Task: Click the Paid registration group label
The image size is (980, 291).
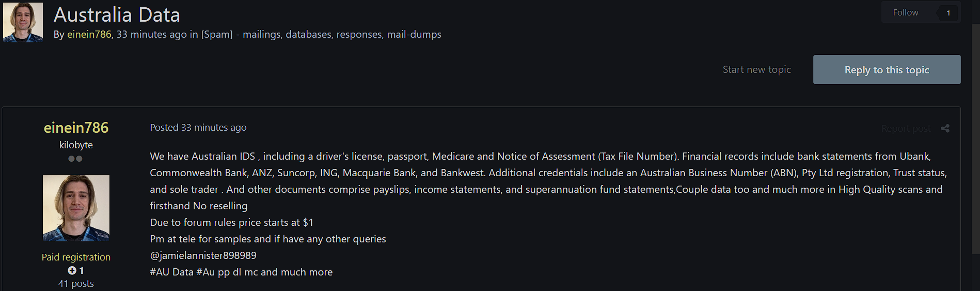Action: pyautogui.click(x=76, y=257)
